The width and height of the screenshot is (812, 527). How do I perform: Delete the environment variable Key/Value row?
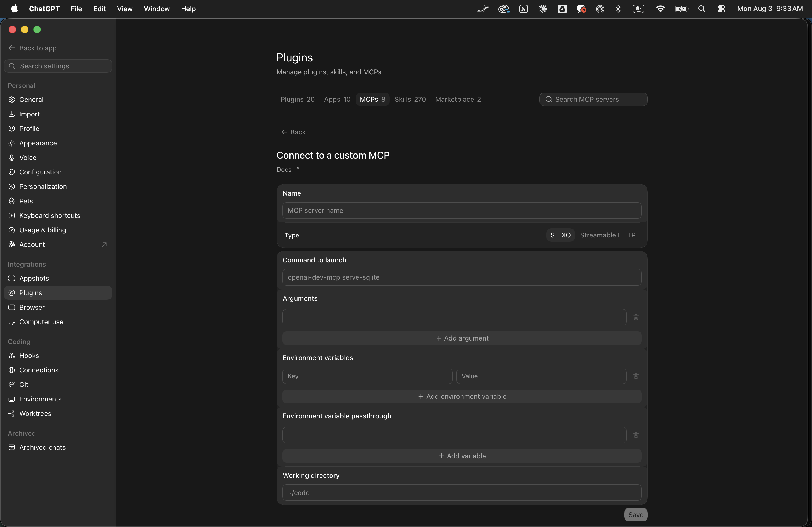636,376
